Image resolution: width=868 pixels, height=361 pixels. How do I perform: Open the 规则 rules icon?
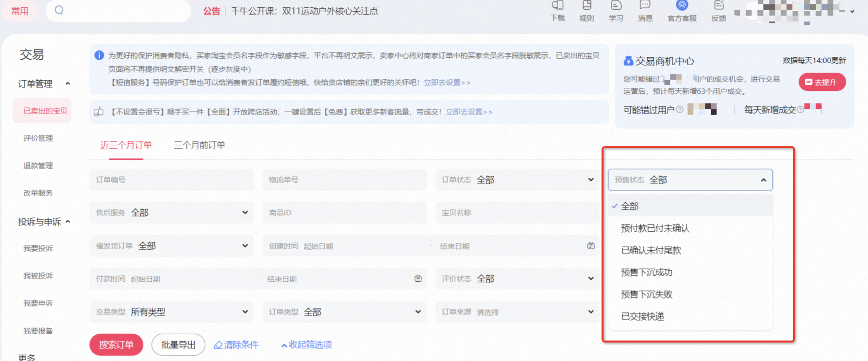(x=586, y=11)
